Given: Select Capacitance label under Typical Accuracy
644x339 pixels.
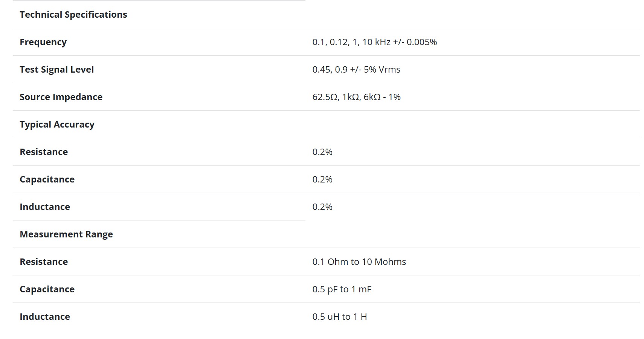Looking at the screenshot, I should tap(47, 179).
